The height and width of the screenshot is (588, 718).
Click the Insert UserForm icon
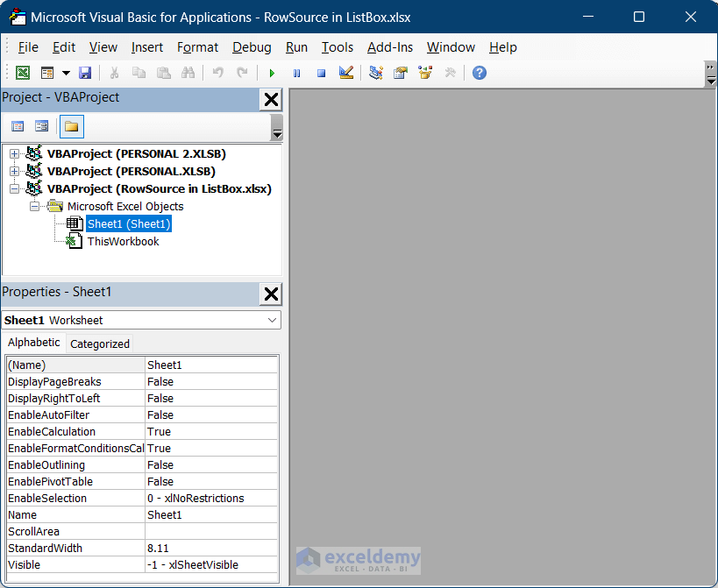coord(47,73)
